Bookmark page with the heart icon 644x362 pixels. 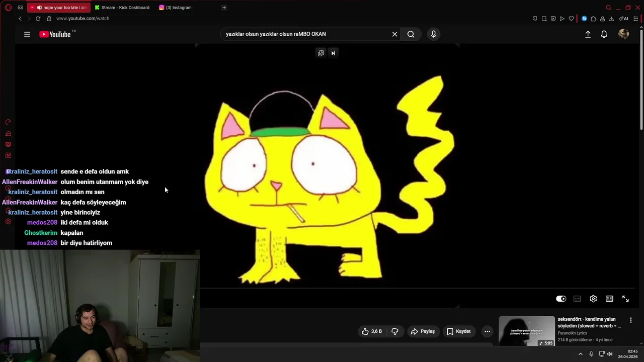coord(571,19)
